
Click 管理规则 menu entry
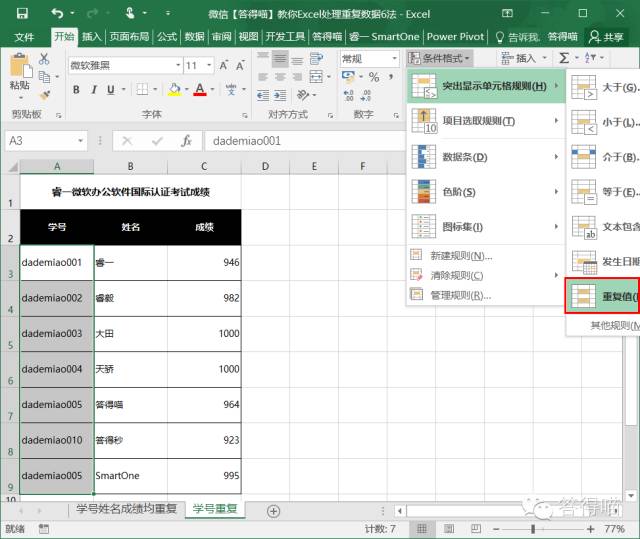pyautogui.click(x=486, y=295)
